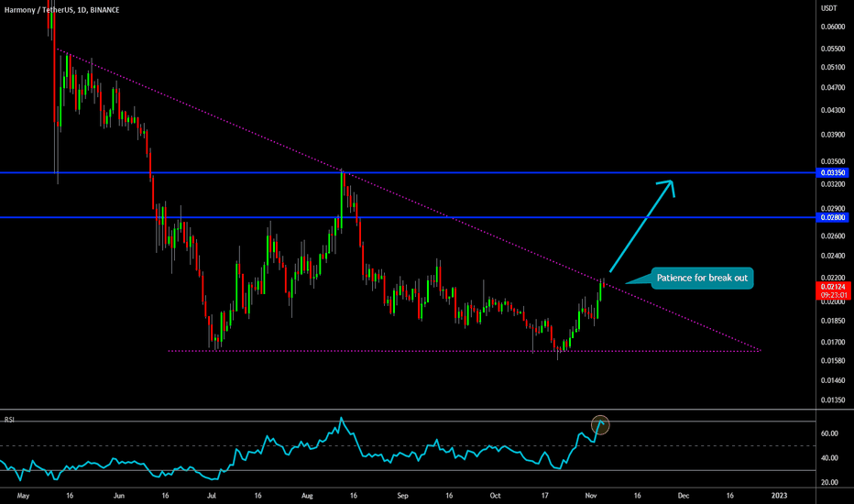Click the USDT currency label
Viewport: 854px width, 504px height.
click(829, 8)
